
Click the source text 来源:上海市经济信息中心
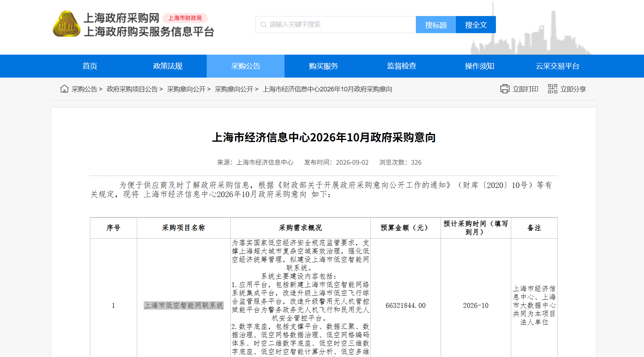tap(255, 162)
